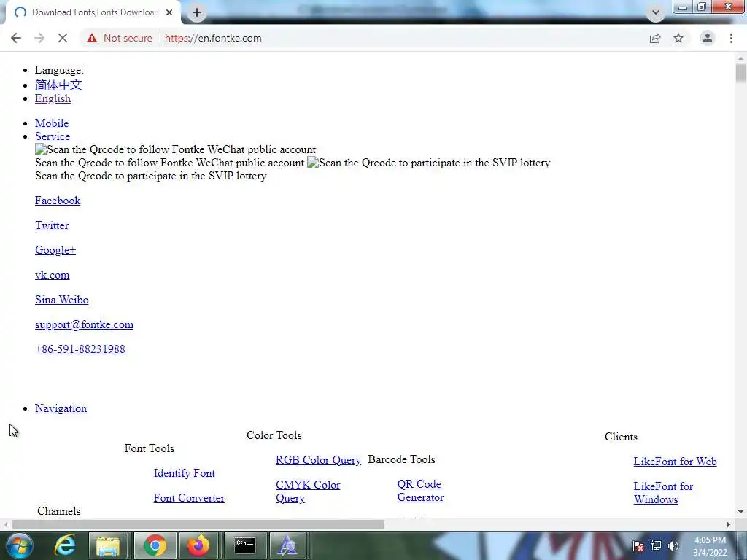Click the horizontal scrollbar right arrow

coord(729,525)
